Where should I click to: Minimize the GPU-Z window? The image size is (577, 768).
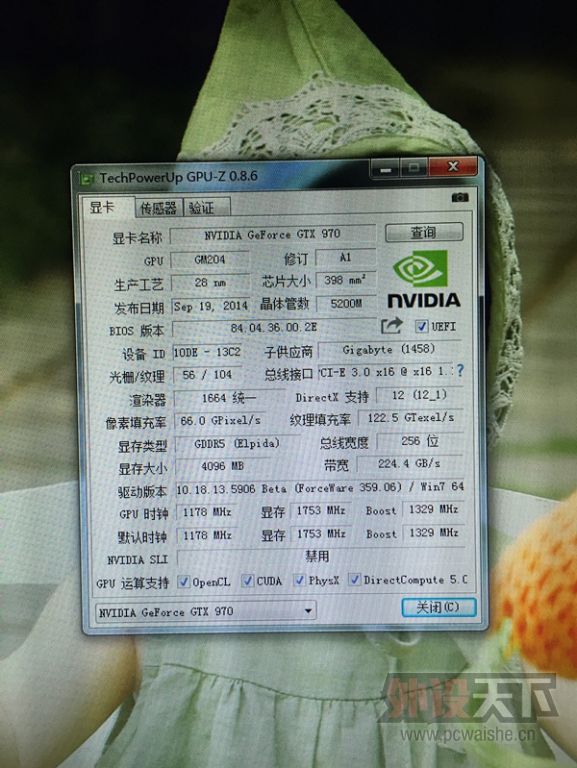[385, 169]
